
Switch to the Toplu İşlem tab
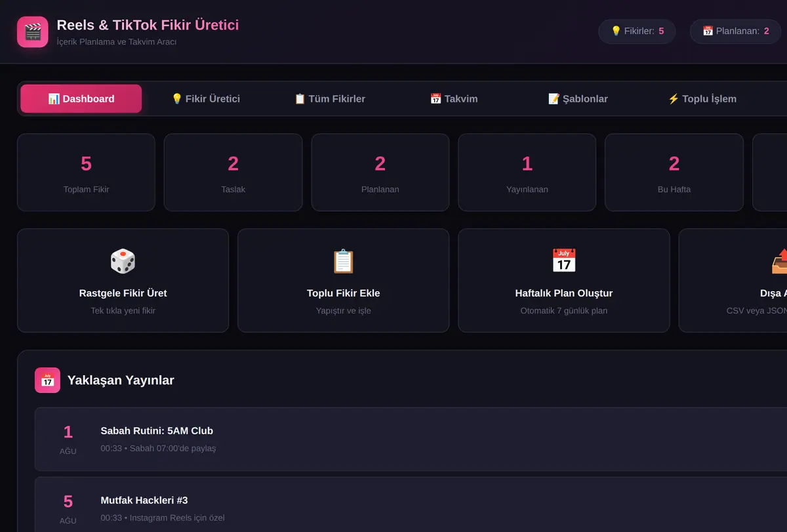[x=702, y=99]
